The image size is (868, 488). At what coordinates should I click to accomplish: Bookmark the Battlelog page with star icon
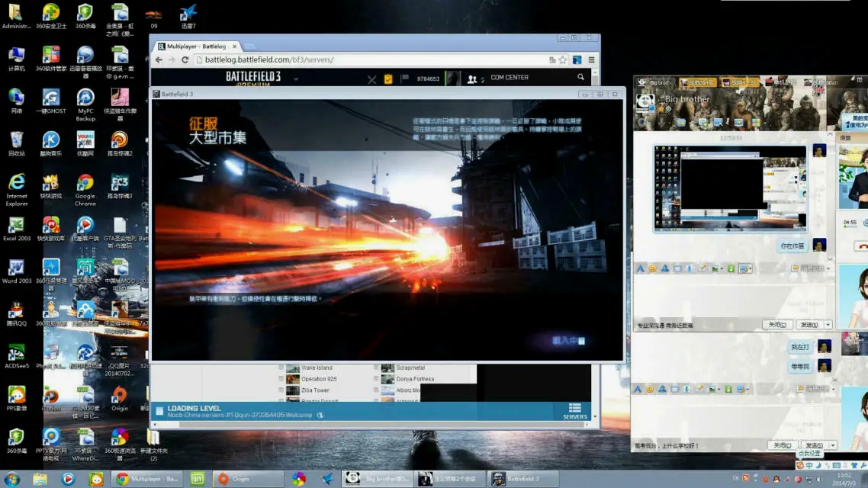(x=563, y=59)
